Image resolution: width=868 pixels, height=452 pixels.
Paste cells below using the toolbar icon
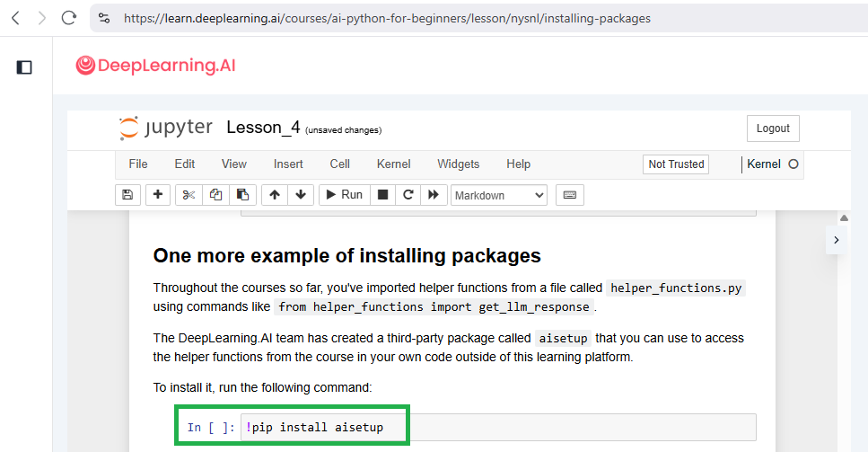pos(242,195)
